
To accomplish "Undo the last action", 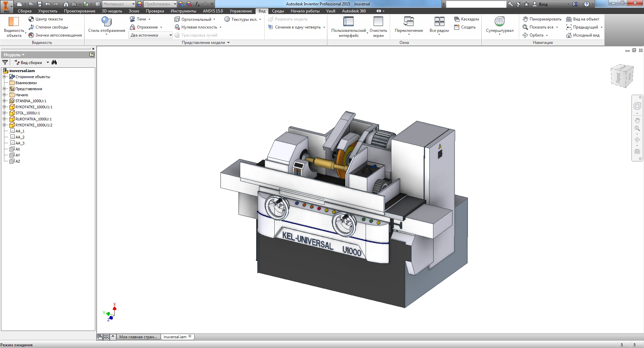I will pos(47,4).
